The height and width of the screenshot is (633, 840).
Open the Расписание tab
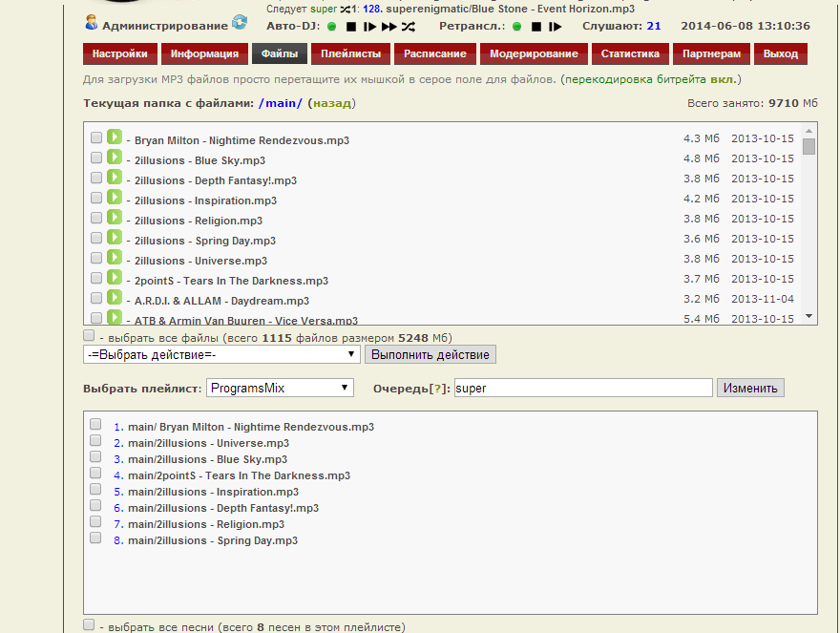click(x=434, y=53)
